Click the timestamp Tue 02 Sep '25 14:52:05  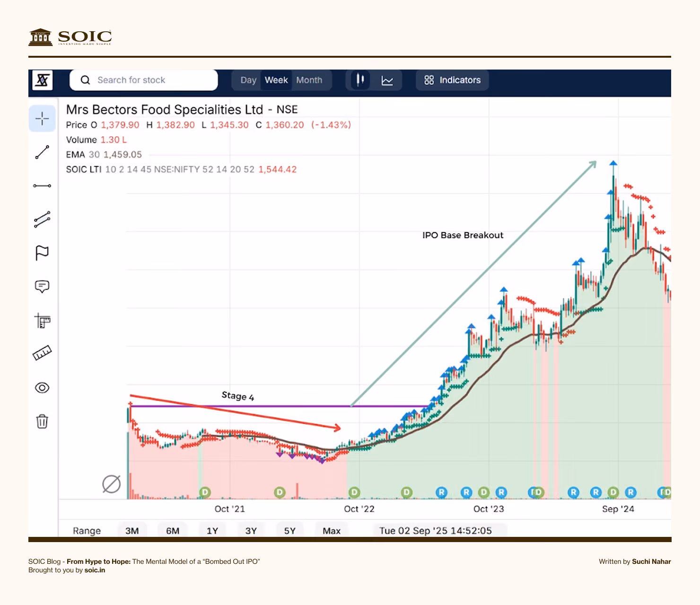(436, 531)
